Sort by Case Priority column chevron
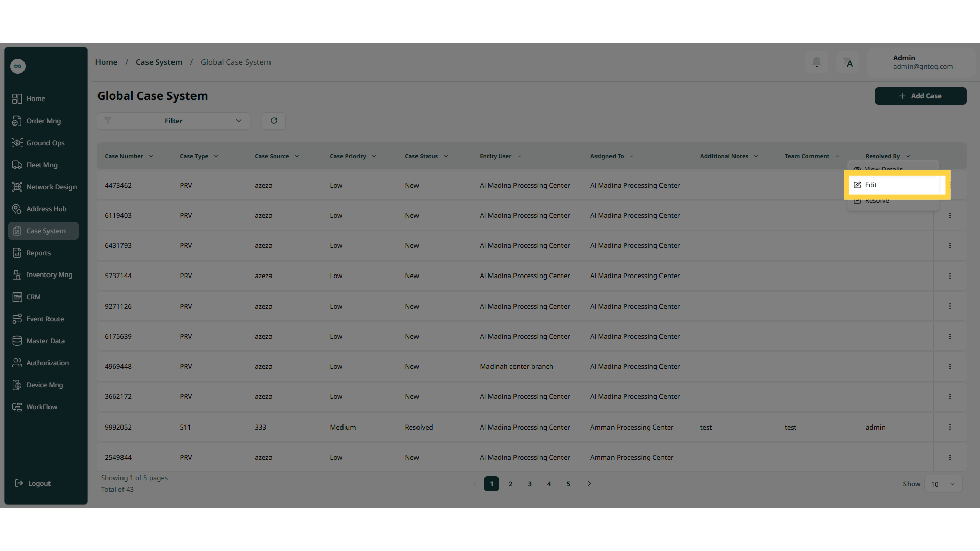Viewport: 980px width, 551px height. click(x=374, y=156)
